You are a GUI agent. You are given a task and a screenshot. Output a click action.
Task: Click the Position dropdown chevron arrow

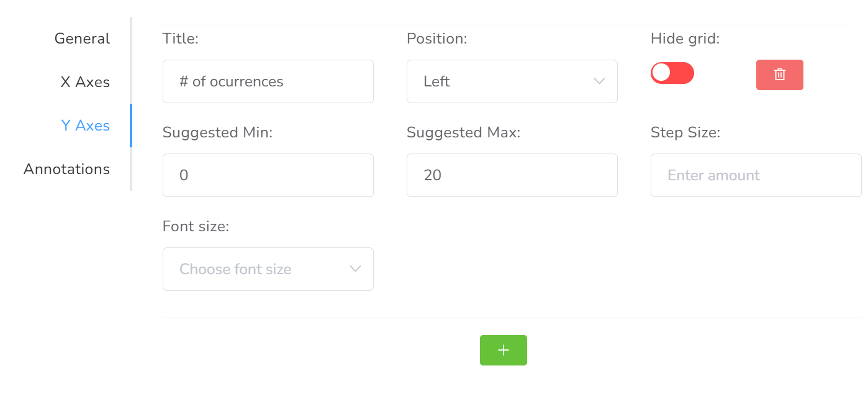click(x=599, y=81)
